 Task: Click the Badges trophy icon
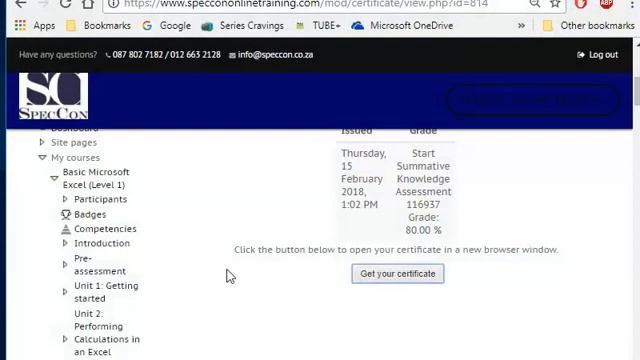(x=66, y=214)
